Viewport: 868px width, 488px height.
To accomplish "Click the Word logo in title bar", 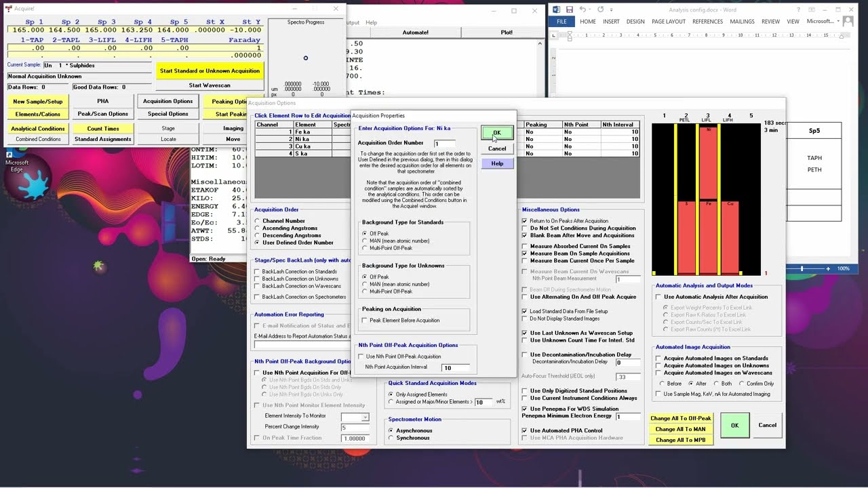I will tap(556, 9).
